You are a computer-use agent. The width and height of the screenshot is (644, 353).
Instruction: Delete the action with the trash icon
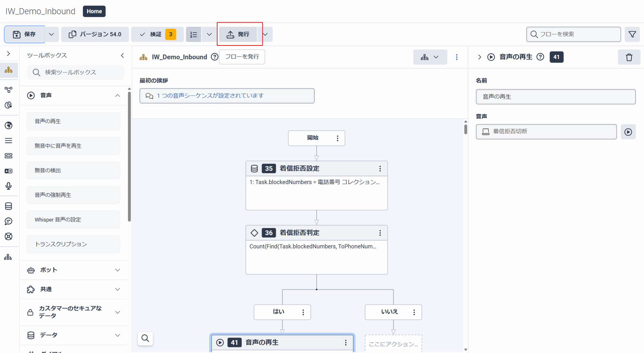click(629, 57)
